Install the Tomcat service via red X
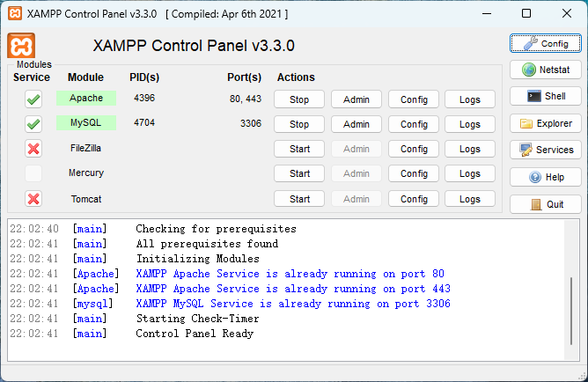The height and width of the screenshot is (382, 588). pos(33,199)
